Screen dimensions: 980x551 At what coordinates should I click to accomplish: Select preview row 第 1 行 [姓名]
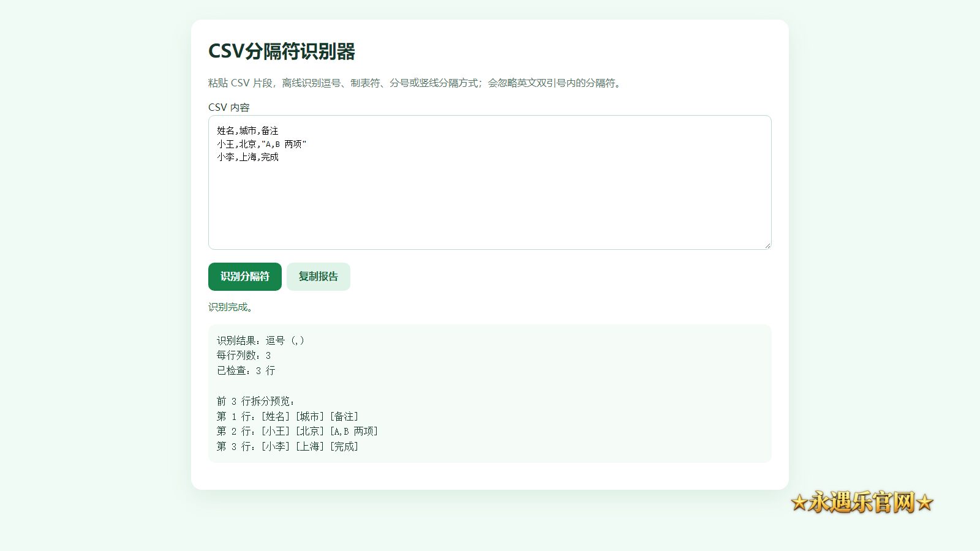(288, 416)
